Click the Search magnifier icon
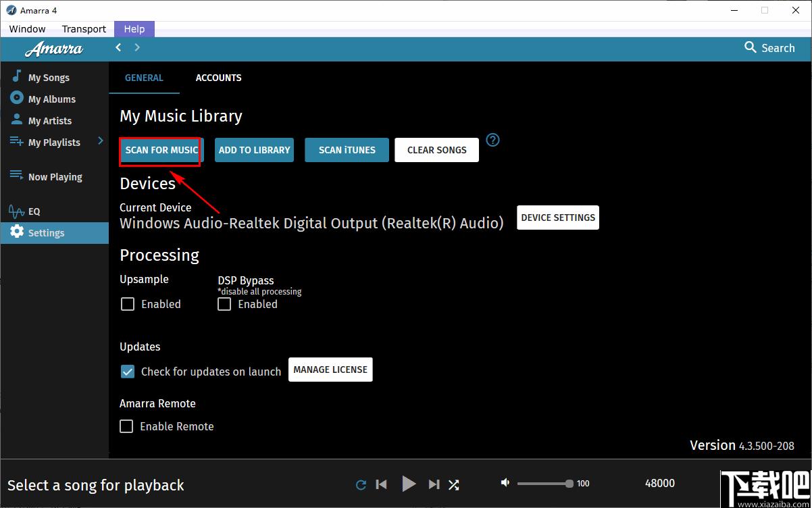 pos(750,47)
